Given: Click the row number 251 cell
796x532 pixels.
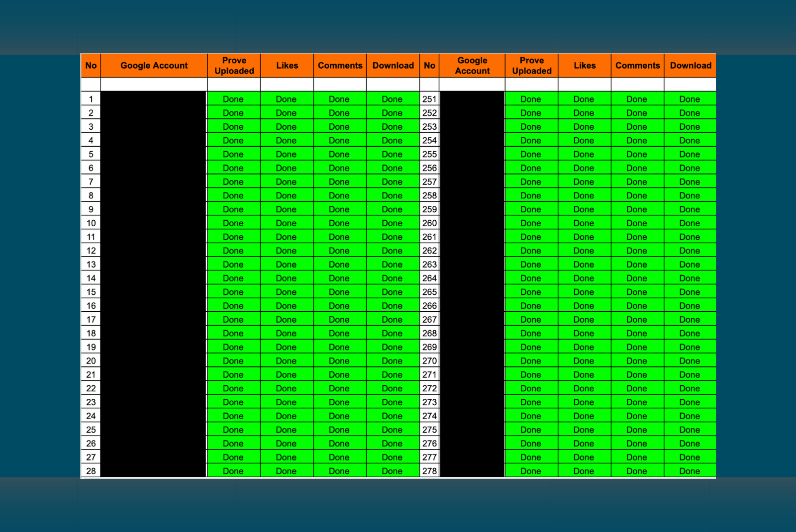Looking at the screenshot, I should (429, 99).
